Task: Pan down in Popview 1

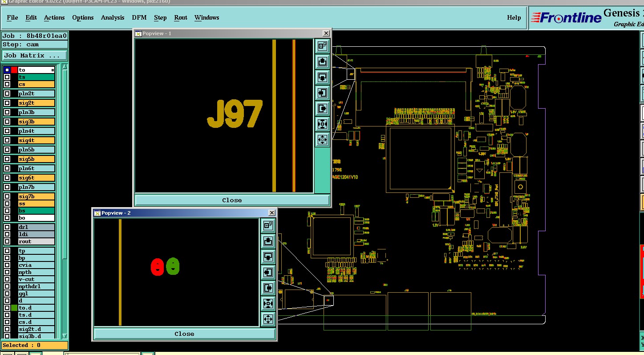Action: tap(322, 77)
